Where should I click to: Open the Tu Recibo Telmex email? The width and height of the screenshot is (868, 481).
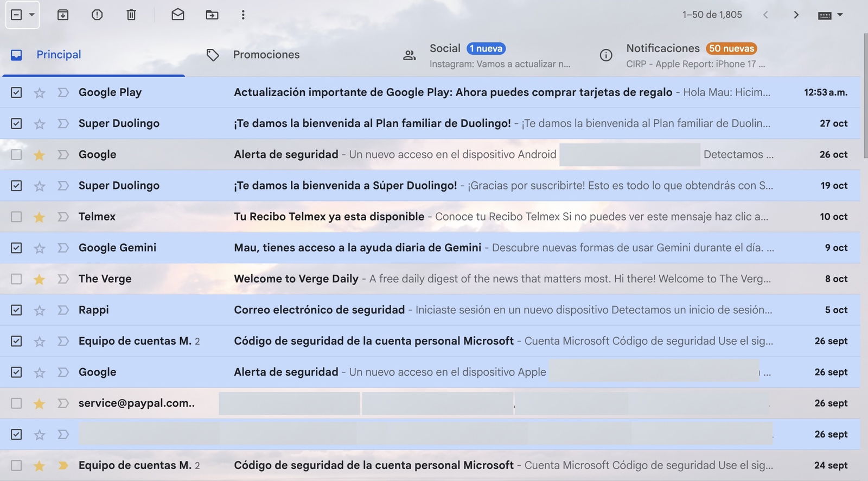point(329,217)
